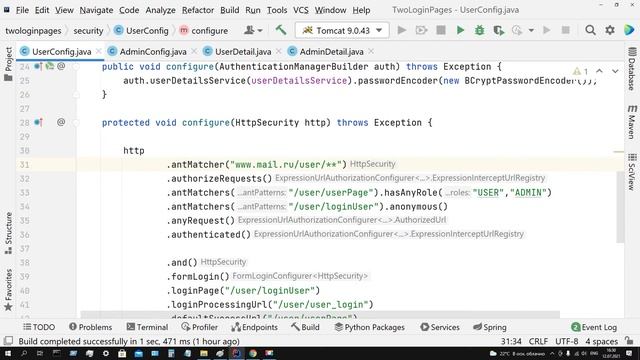
Task: Switch to the AdminConfig.java tab
Action: pyautogui.click(x=153, y=52)
